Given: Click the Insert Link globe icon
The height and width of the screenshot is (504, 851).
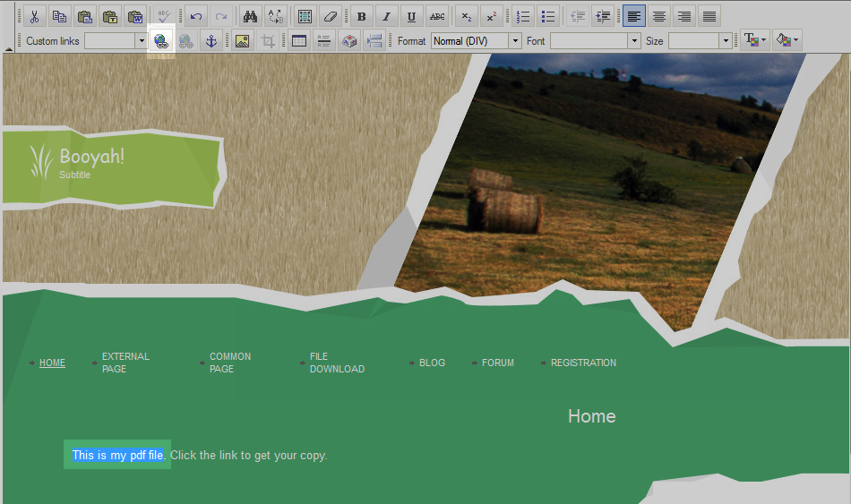Looking at the screenshot, I should tap(160, 41).
